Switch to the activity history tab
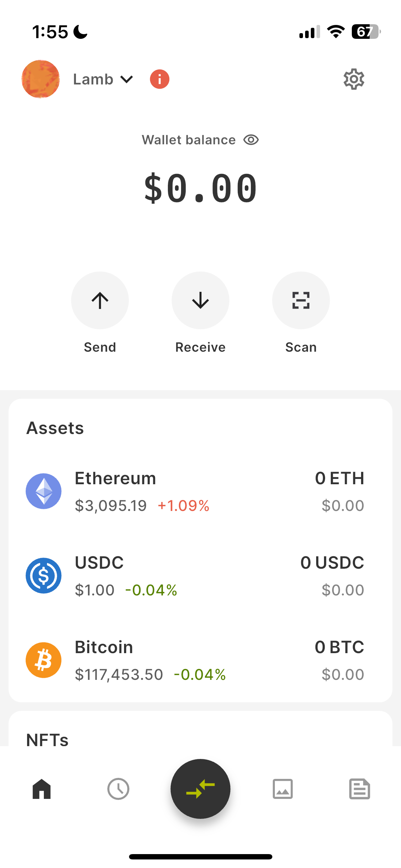This screenshot has height=868, width=401. point(118,789)
